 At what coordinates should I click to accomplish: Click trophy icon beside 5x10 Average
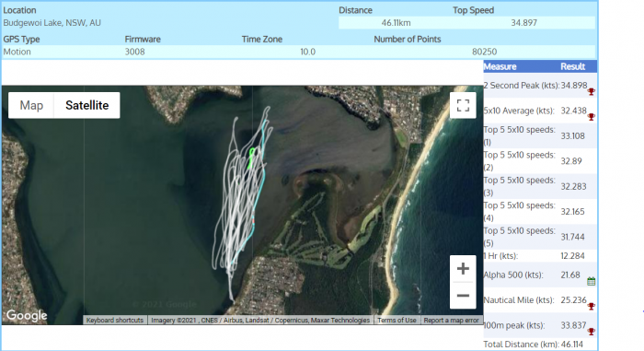(591, 117)
